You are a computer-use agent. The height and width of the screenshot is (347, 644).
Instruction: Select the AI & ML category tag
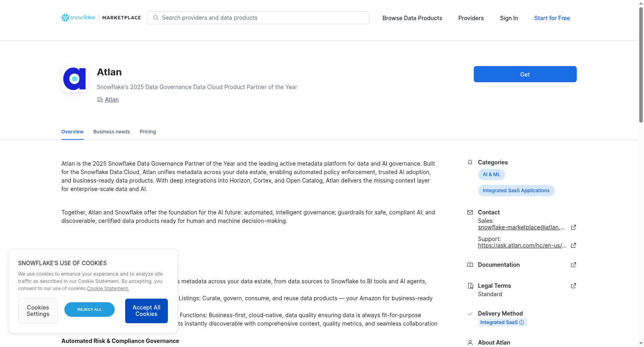click(x=491, y=175)
